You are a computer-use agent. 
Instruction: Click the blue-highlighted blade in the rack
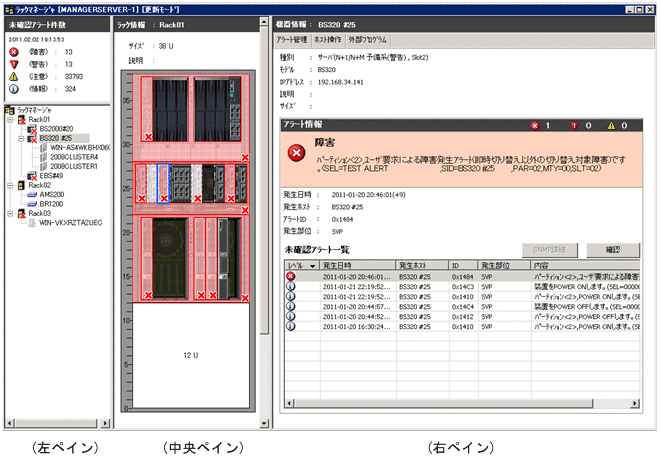point(163,181)
